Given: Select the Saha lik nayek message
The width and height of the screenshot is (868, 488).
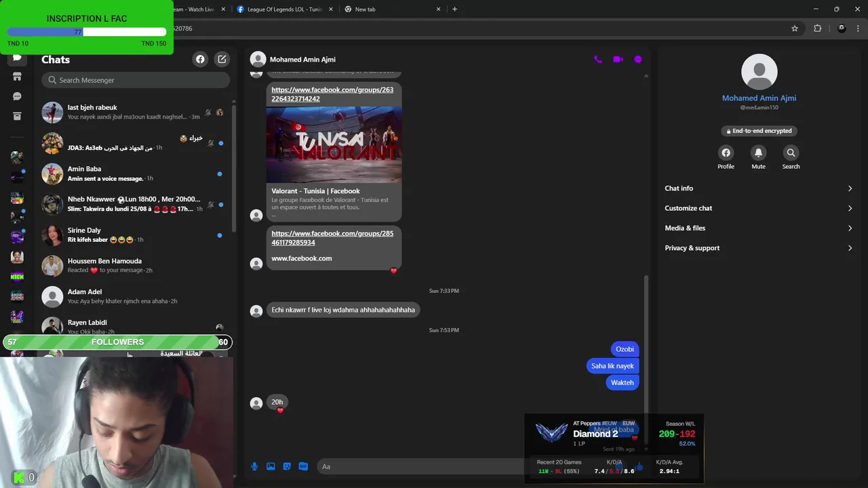Looking at the screenshot, I should 612,366.
